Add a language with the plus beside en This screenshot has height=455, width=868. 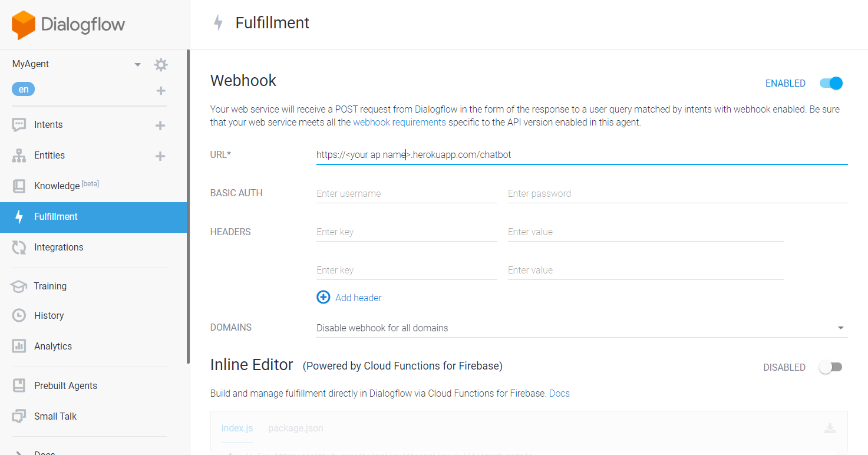tap(161, 91)
